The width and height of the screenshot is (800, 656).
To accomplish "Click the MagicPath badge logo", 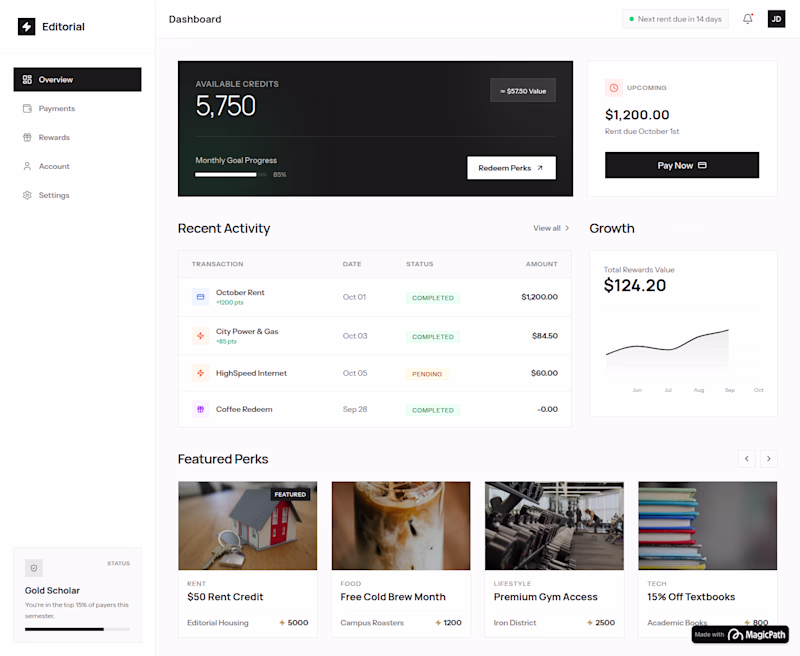I will (735, 635).
